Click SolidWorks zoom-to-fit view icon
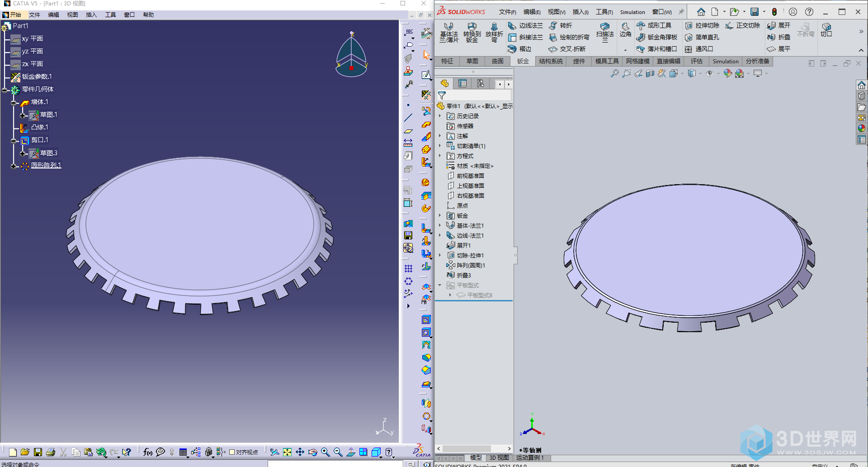 point(615,73)
